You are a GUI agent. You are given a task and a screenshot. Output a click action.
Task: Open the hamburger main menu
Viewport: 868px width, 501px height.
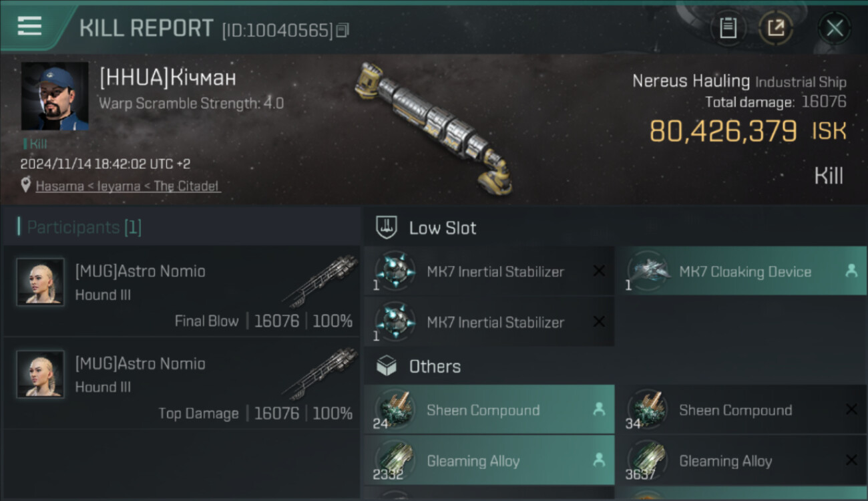tap(29, 27)
